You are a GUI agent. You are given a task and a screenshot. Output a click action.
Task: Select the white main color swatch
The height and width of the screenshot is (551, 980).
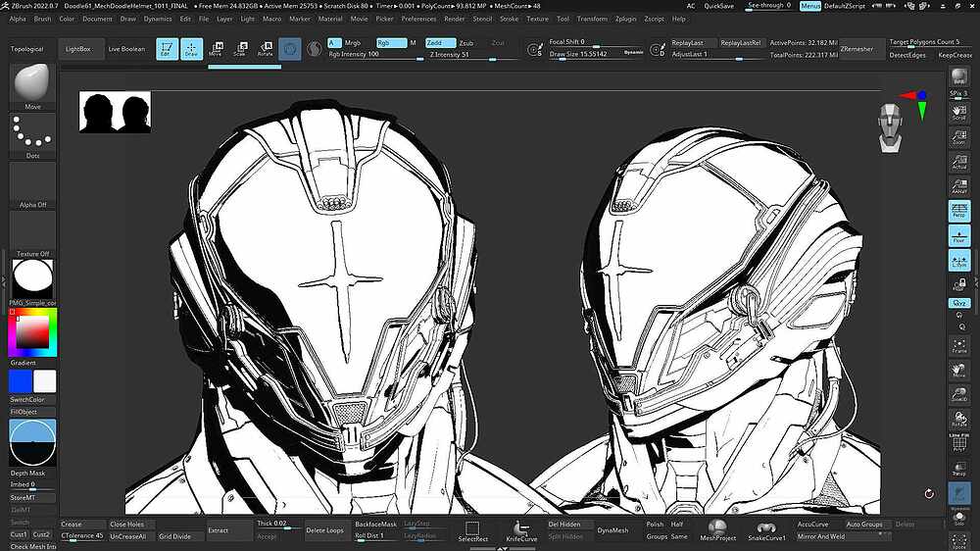(44, 381)
